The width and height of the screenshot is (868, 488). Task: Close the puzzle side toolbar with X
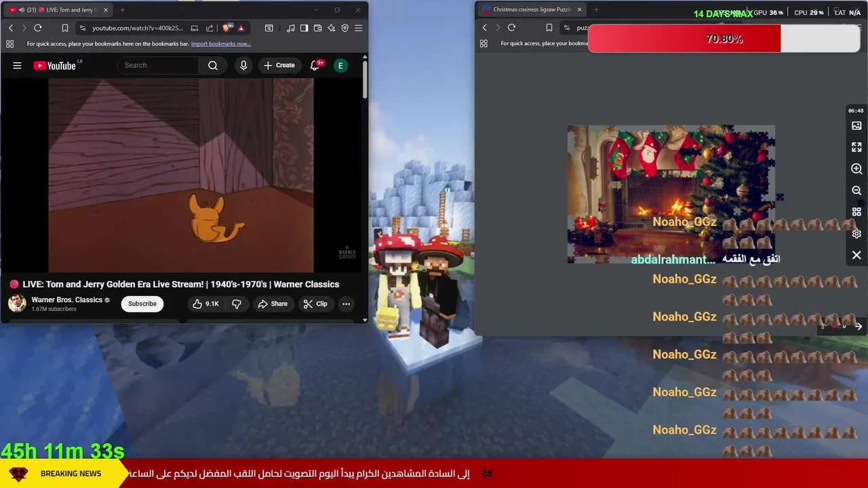856,256
